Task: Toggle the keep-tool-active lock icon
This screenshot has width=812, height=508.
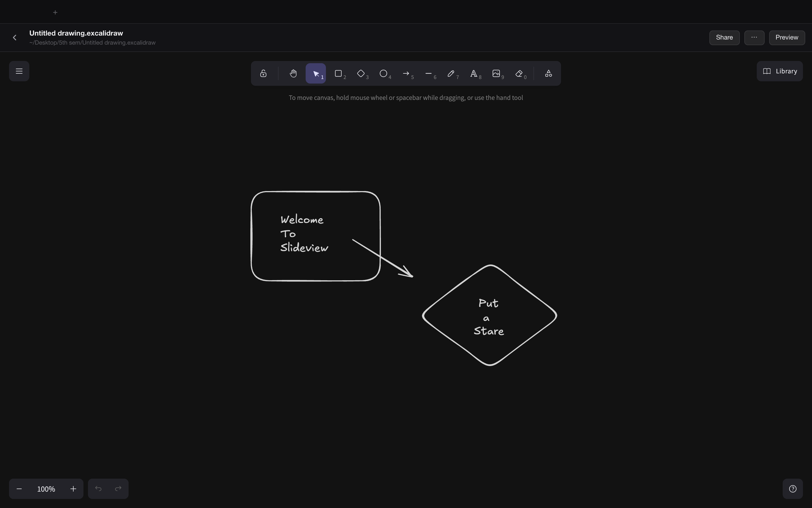Action: pos(263,74)
